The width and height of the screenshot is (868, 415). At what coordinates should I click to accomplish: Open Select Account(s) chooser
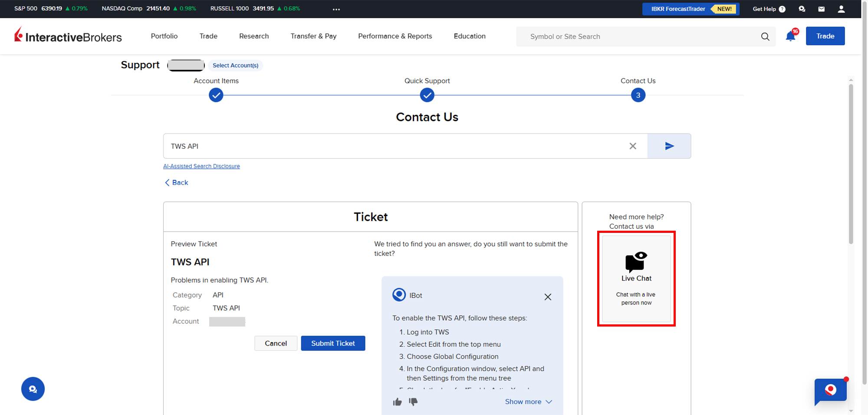(235, 65)
